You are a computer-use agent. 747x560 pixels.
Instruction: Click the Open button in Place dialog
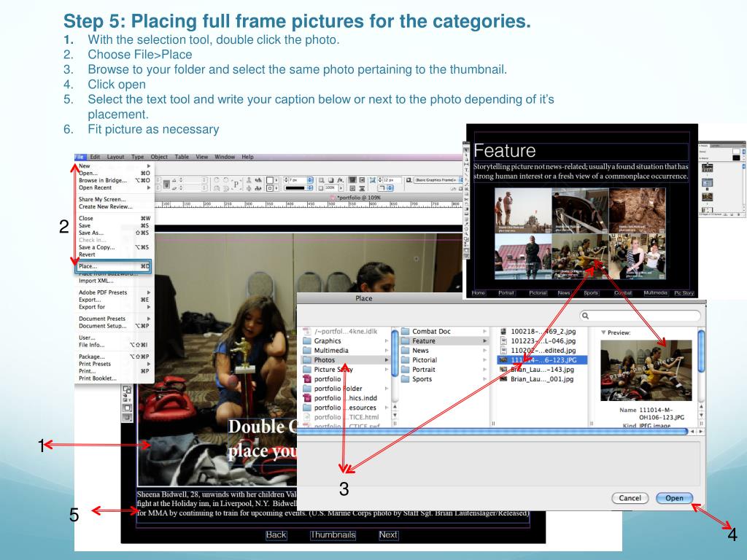click(x=674, y=498)
